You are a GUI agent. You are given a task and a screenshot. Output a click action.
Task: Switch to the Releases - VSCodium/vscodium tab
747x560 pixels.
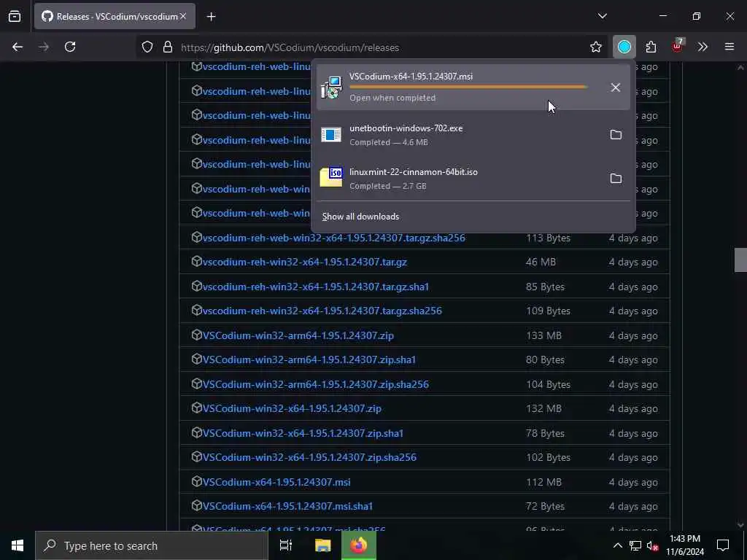pos(115,17)
